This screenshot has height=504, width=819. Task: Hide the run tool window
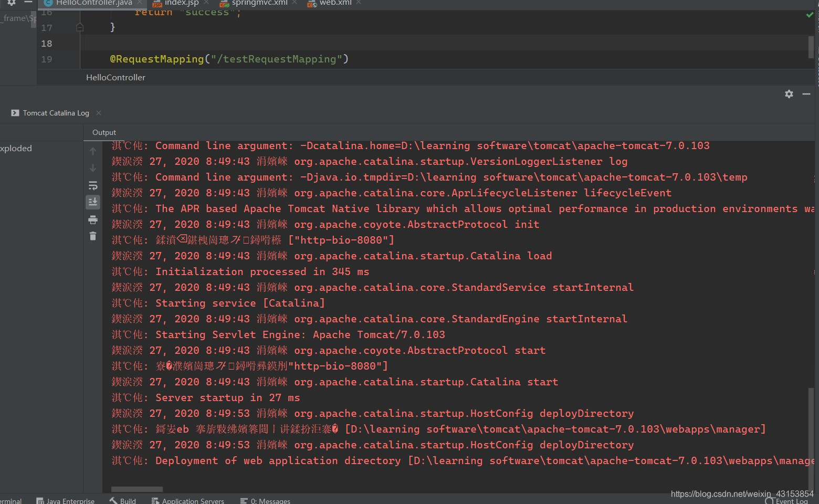(x=806, y=94)
